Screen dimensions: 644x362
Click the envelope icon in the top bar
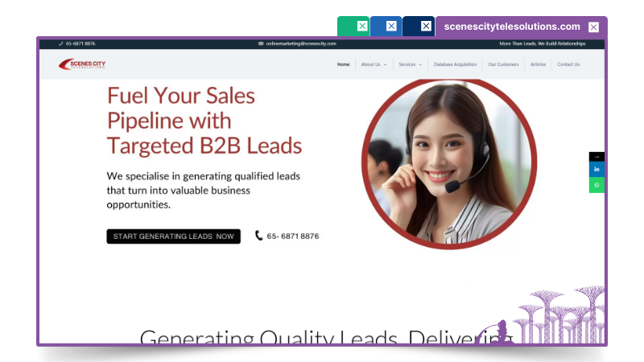[x=261, y=43]
